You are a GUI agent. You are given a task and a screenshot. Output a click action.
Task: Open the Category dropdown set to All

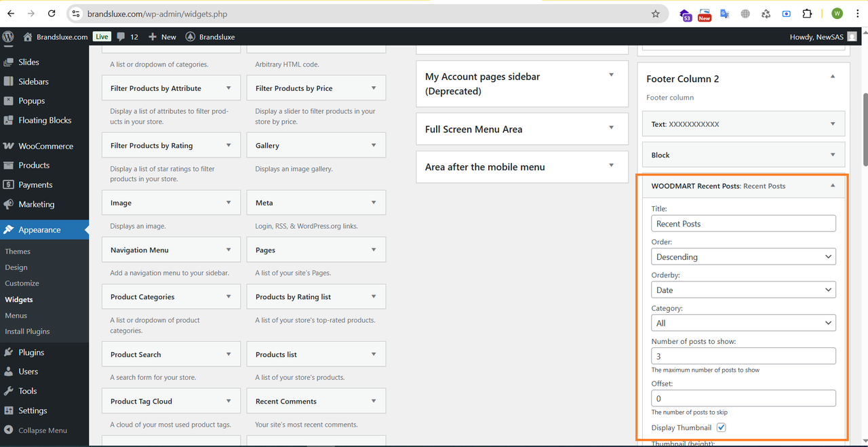click(743, 323)
